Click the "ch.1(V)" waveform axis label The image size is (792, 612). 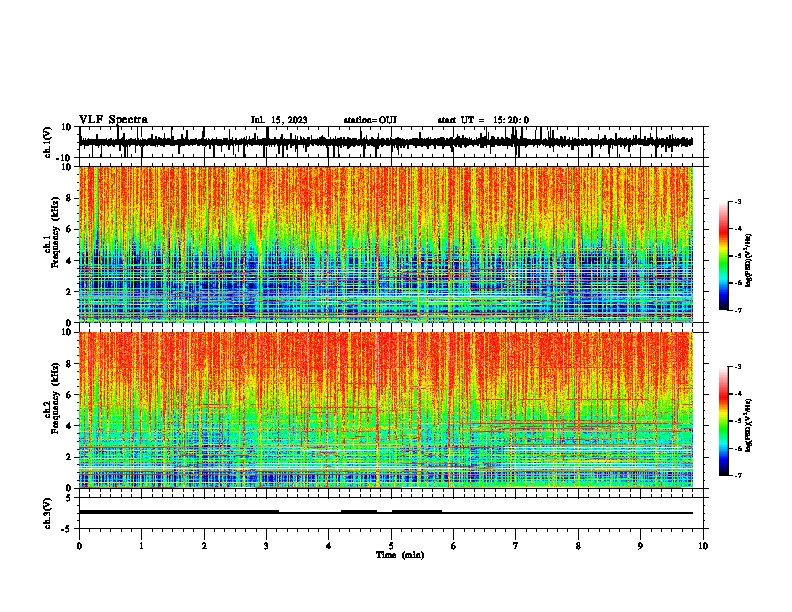click(x=48, y=142)
